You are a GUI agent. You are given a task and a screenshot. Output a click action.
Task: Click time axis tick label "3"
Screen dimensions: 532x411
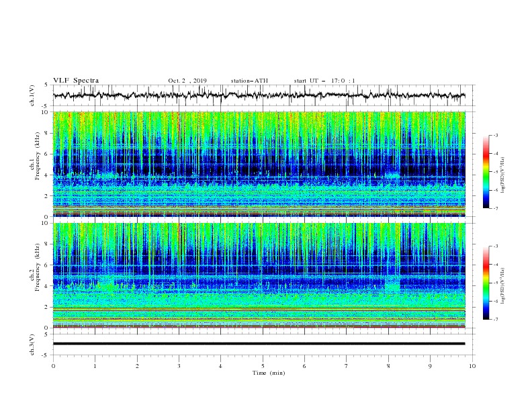[179, 366]
